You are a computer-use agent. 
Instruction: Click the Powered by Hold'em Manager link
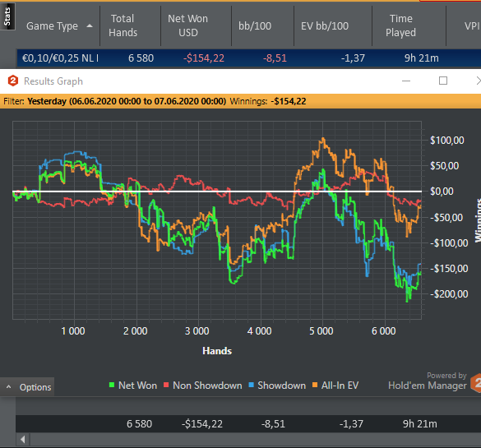point(428,381)
